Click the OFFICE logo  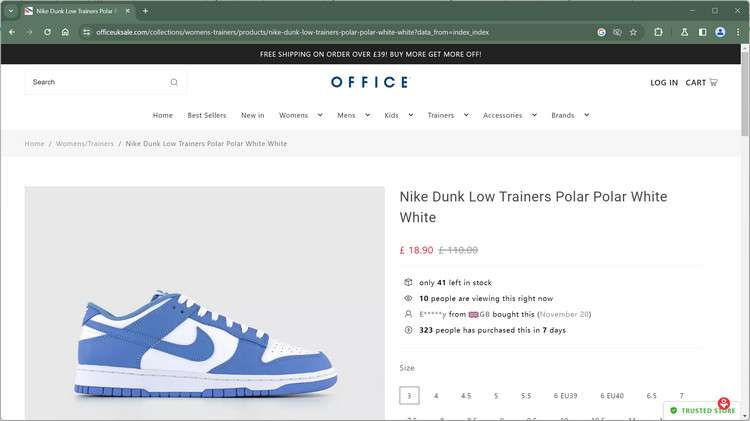[x=370, y=82]
